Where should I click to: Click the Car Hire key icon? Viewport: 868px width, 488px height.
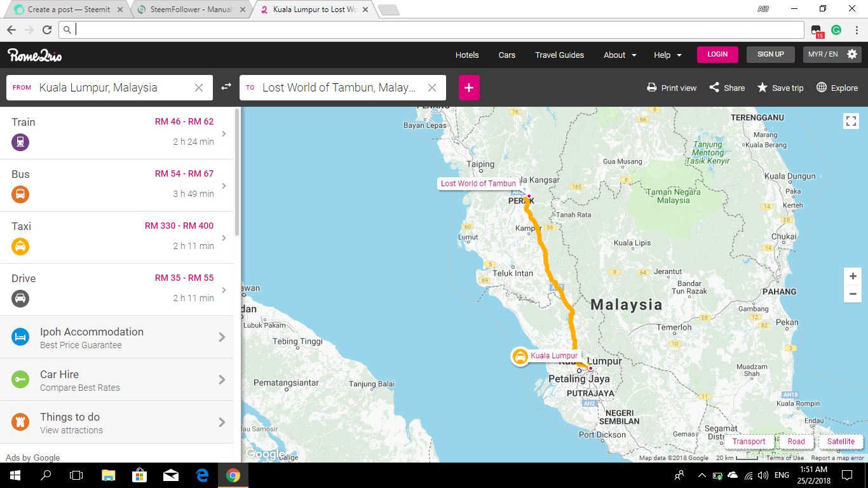click(20, 379)
